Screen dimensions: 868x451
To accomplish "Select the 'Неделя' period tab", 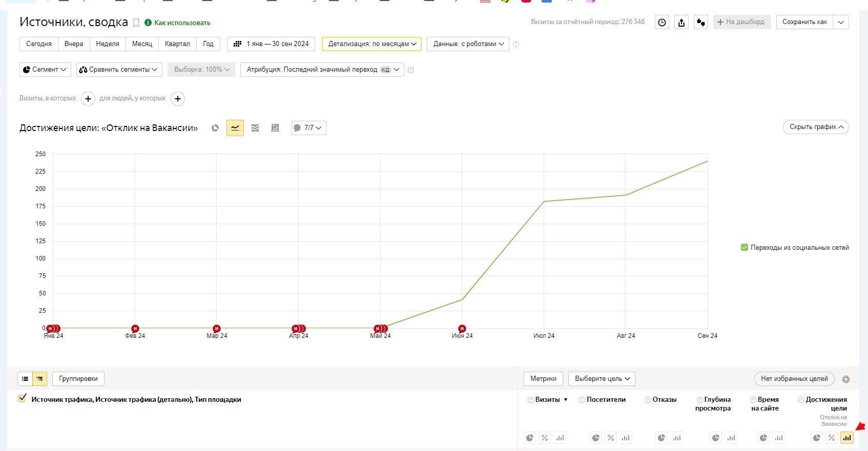I will [108, 44].
